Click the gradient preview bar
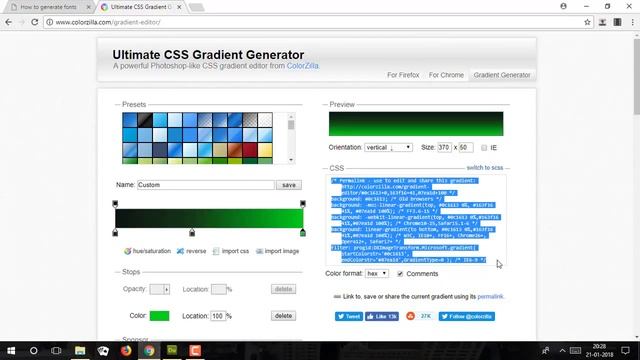The image size is (640, 360). (416, 124)
